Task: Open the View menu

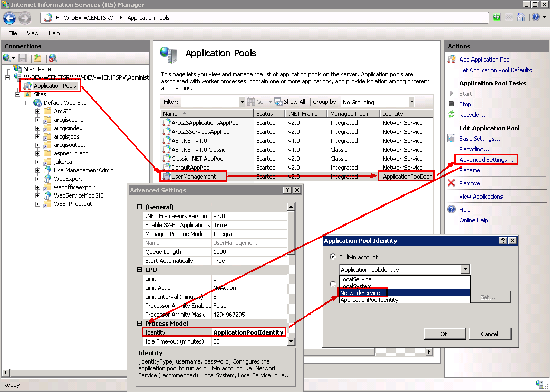Action: 33,33
